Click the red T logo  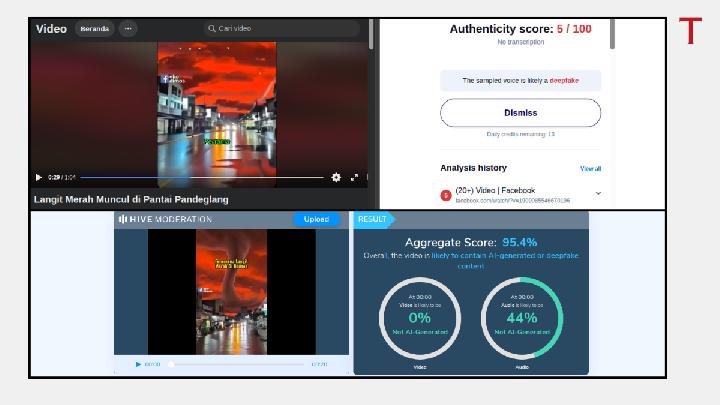coord(690,31)
